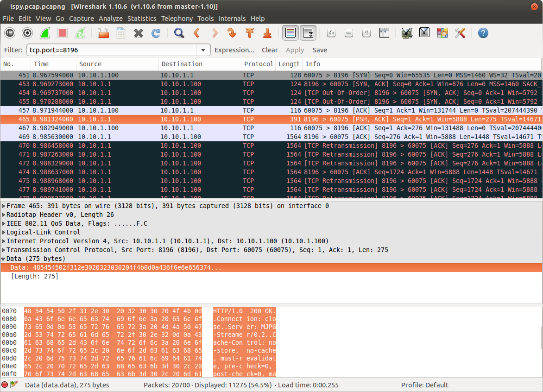
Task: Expand Frame 465 details
Action: pyautogui.click(x=3, y=206)
